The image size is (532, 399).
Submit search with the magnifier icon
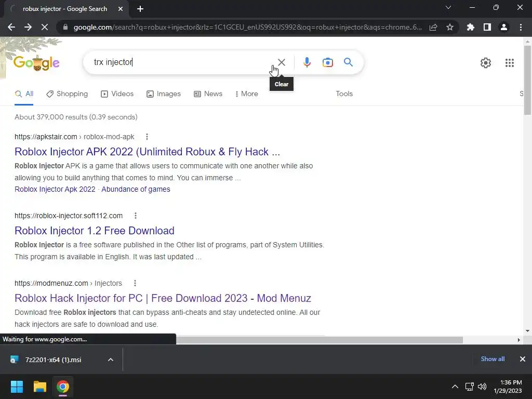pyautogui.click(x=348, y=62)
